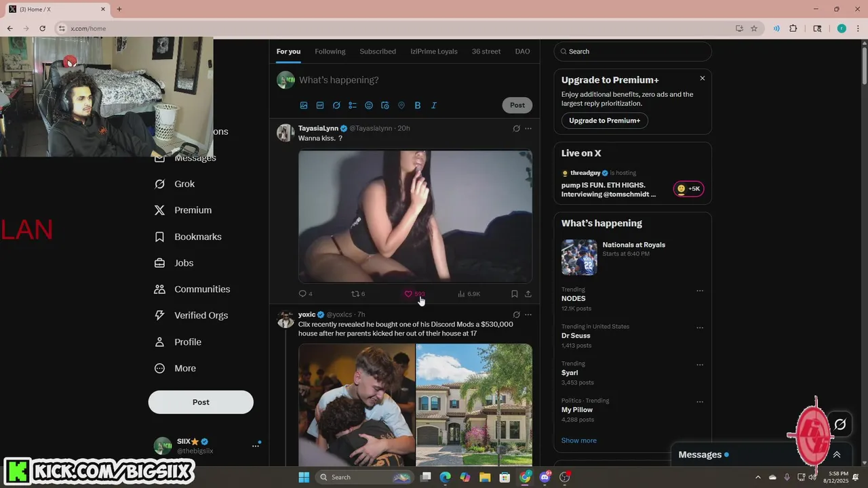Open Windows Start menu
Image resolution: width=868 pixels, height=488 pixels.
point(304,477)
